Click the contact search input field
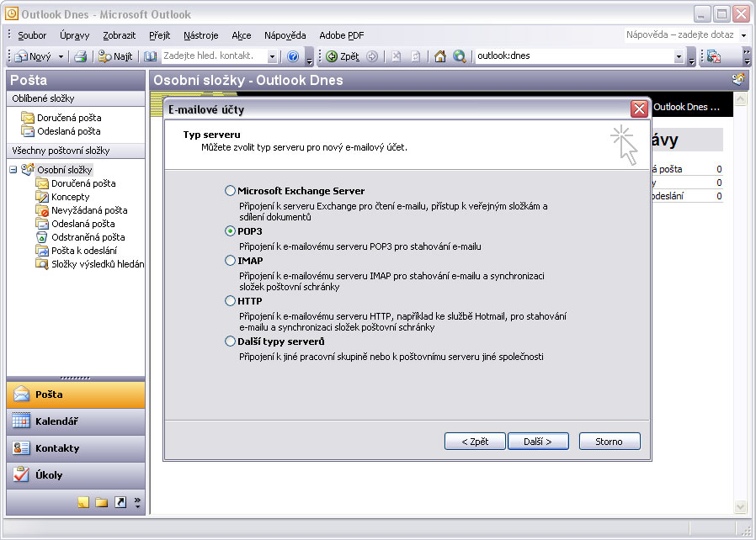 (x=214, y=56)
